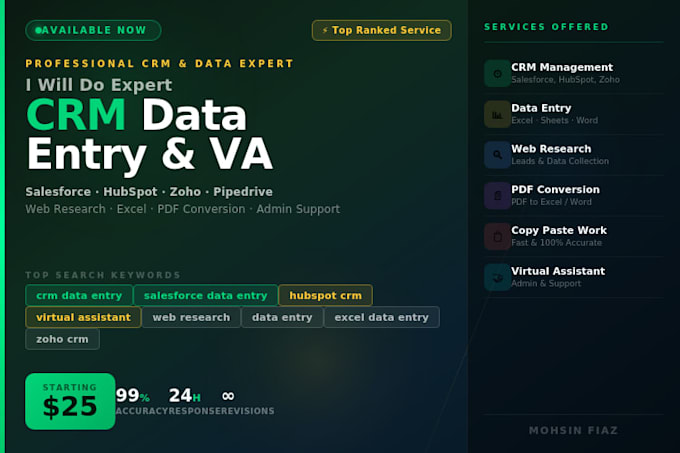Click 'Admin & Support' subtitle

click(546, 284)
